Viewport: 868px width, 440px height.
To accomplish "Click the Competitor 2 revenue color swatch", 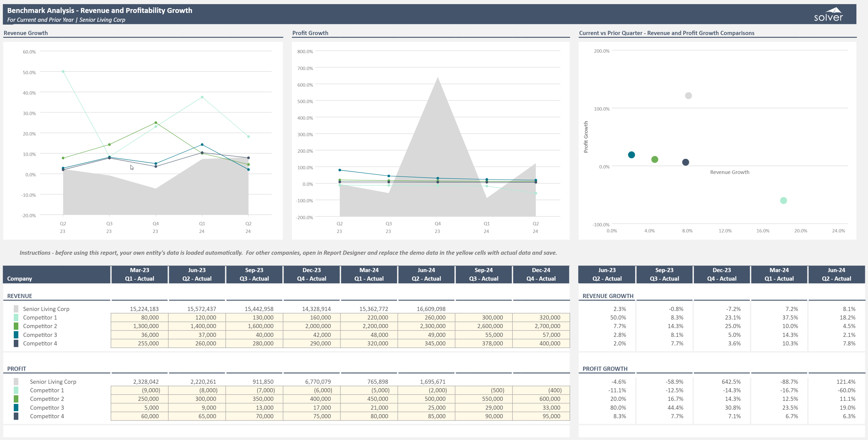I will point(16,326).
